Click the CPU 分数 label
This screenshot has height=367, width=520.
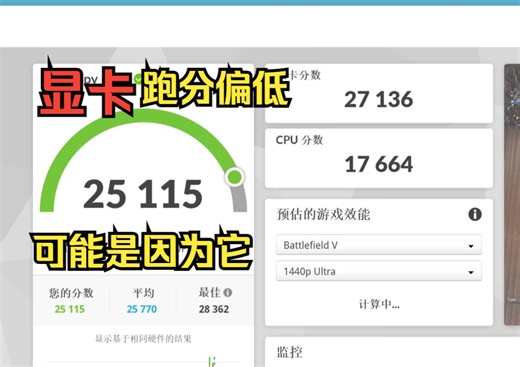299,140
